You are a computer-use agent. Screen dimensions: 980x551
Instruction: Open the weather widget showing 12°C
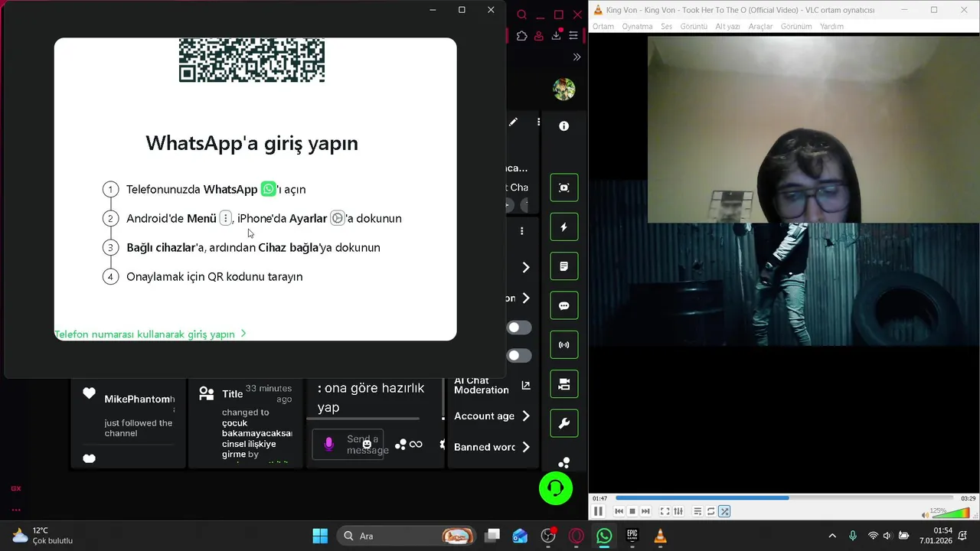pos(42,536)
